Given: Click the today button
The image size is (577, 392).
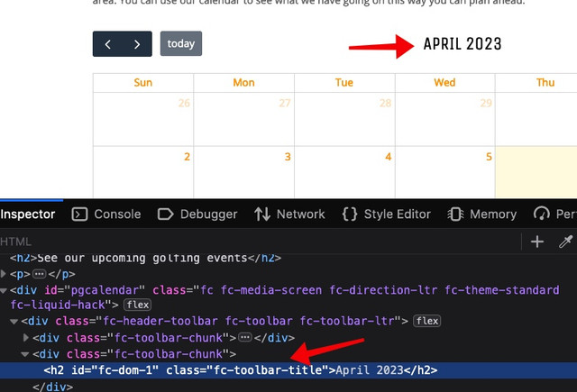Looking at the screenshot, I should pos(181,44).
